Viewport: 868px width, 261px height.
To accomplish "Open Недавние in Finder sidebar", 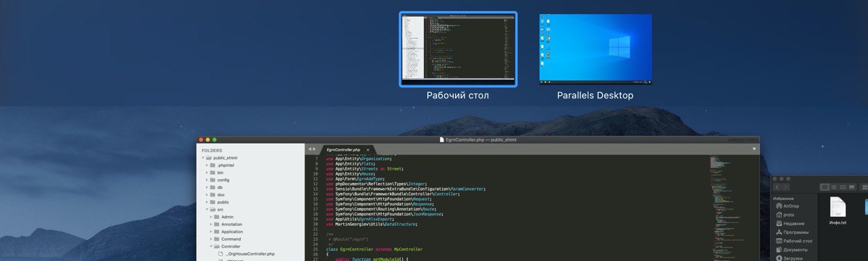I will click(x=790, y=223).
